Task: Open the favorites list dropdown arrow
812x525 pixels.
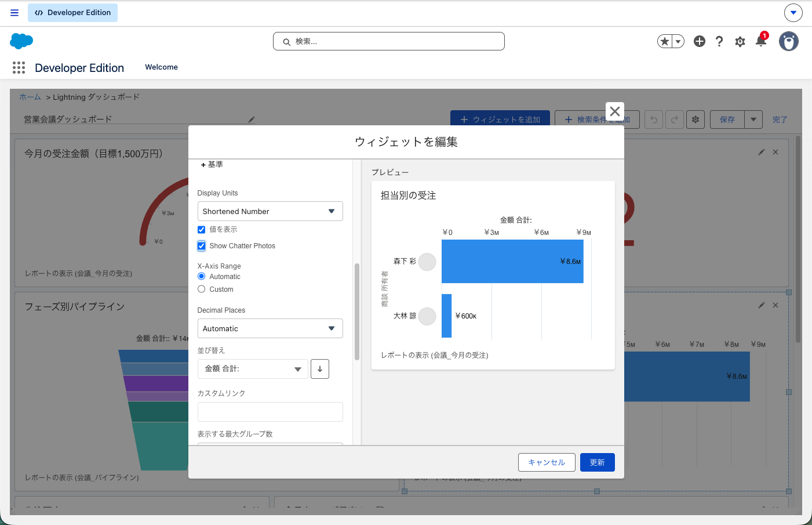Action: click(678, 41)
